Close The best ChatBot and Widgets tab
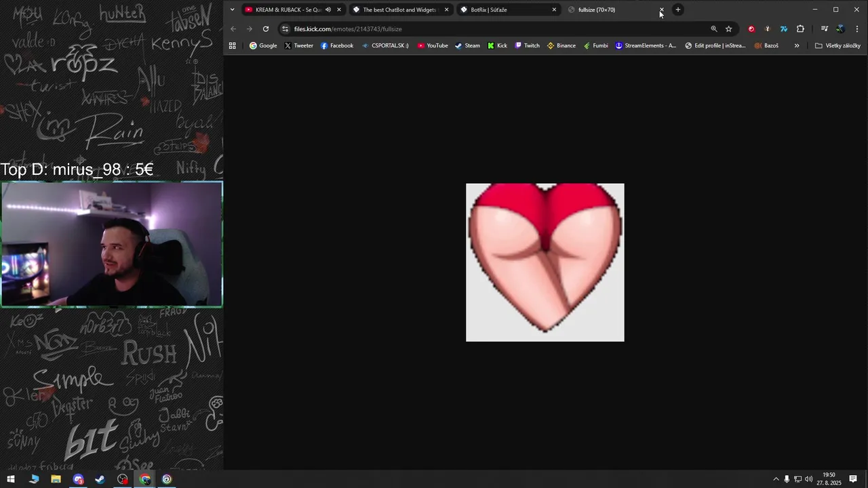Viewport: 868px width, 488px height. pos(446,9)
